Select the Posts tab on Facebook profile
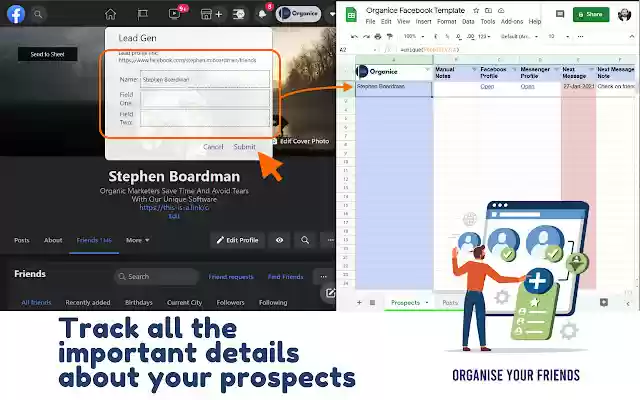Screen dimensions: 640x400 pos(22,240)
